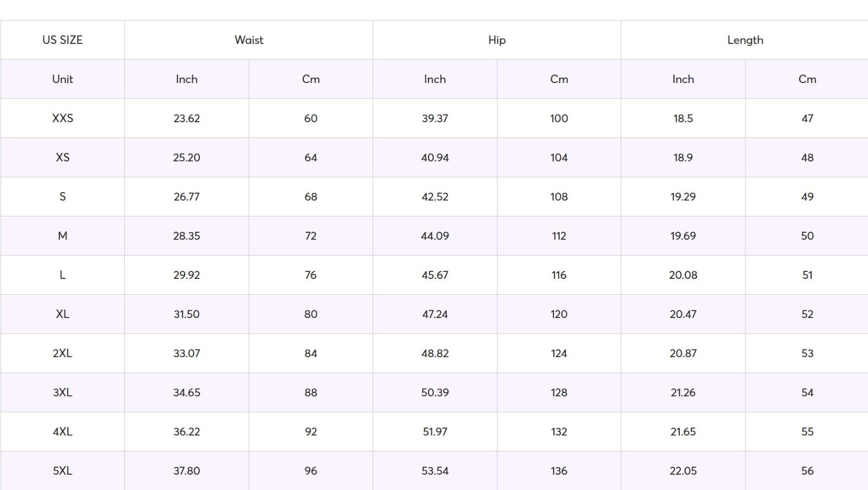Select hip inch value 39.37
This screenshot has width=868, height=490.
coord(435,118)
